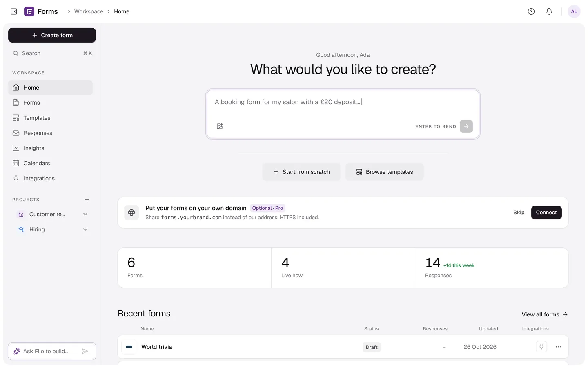Click 14 Responses stat card
The height and width of the screenshot is (368, 588).
492,268
